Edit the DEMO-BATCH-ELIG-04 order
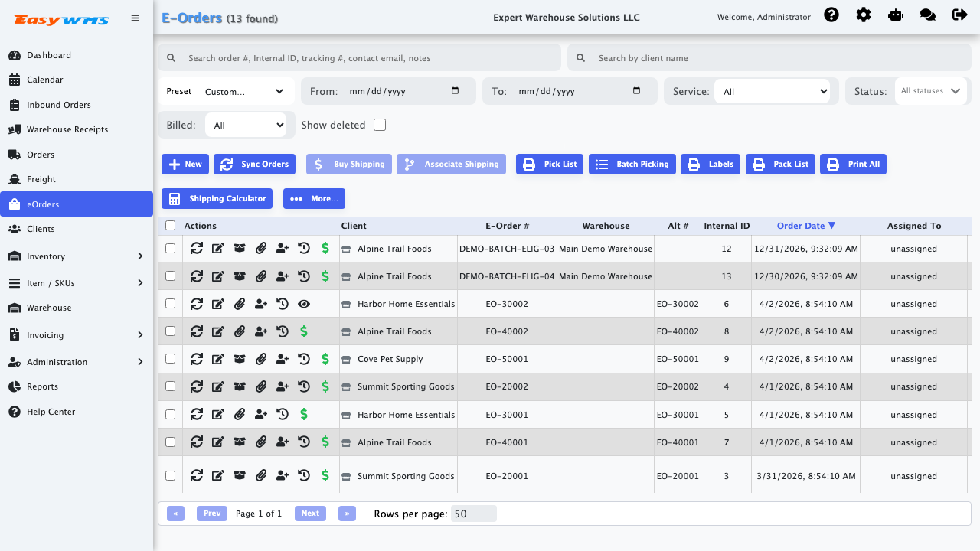The image size is (980, 551). tap(218, 276)
